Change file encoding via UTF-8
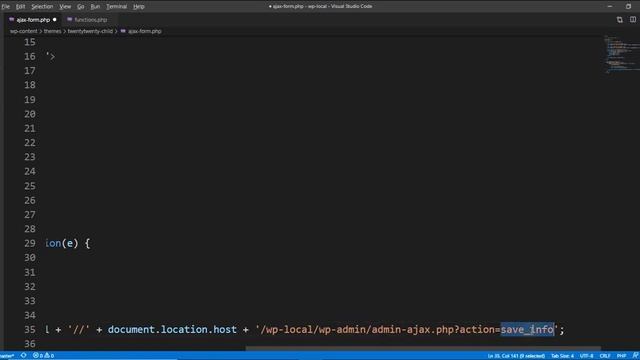Viewport: 640px width, 360px height. tap(587, 356)
